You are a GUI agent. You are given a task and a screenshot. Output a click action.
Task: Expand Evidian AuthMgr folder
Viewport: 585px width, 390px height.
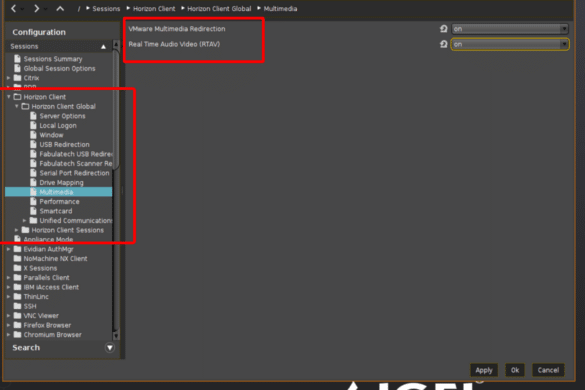9,249
